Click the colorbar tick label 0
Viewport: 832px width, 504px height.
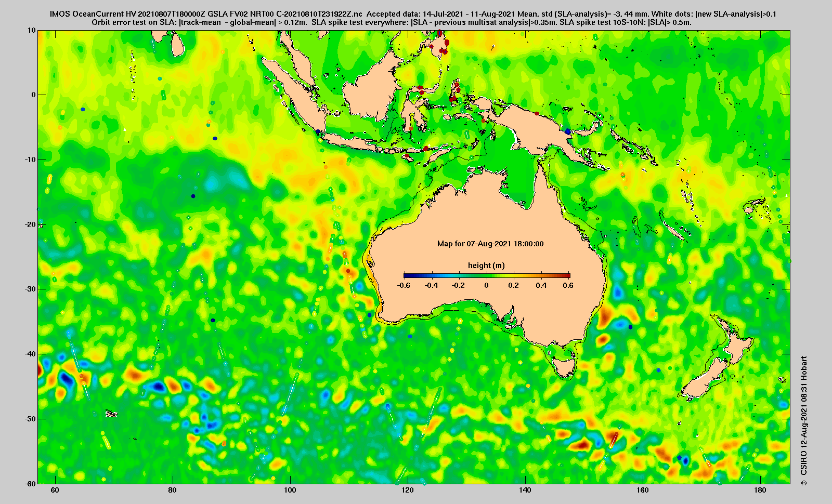487,285
